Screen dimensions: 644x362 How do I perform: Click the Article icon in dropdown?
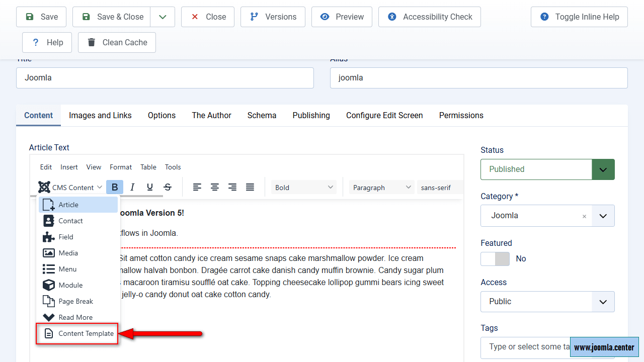point(48,205)
